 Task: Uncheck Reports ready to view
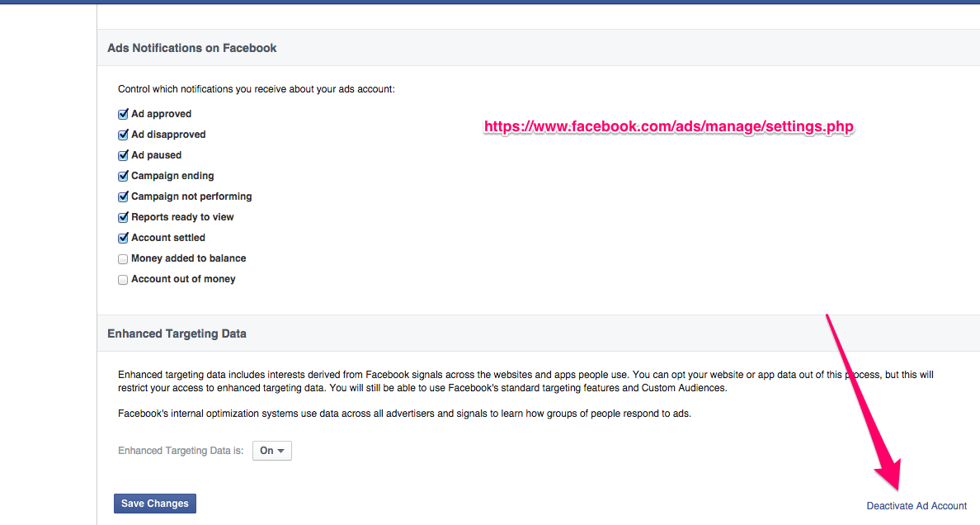click(123, 218)
